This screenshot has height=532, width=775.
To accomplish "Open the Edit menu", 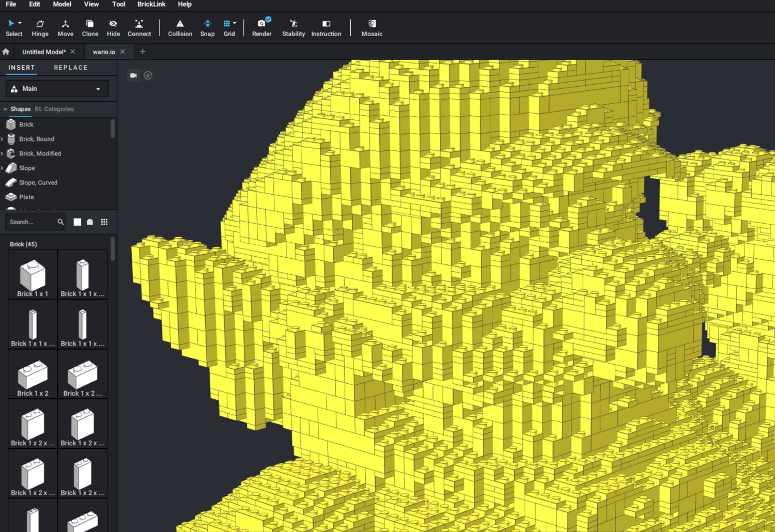I will [x=35, y=4].
